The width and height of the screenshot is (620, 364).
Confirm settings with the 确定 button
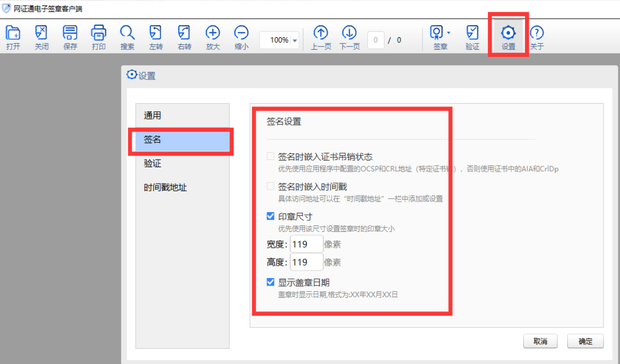[585, 341]
